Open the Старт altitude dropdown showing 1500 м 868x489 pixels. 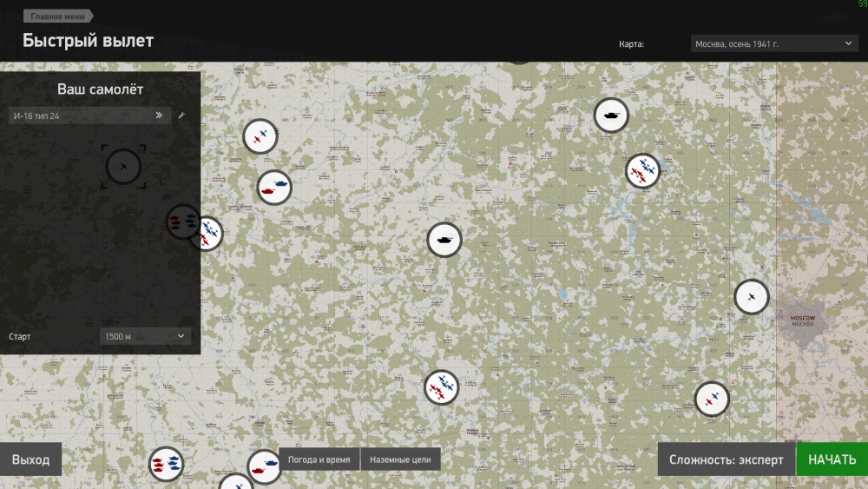(145, 336)
